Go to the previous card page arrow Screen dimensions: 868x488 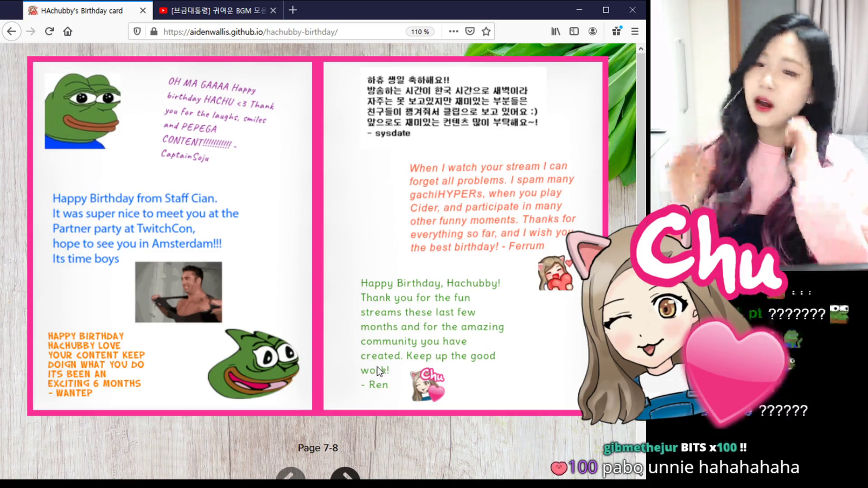291,473
